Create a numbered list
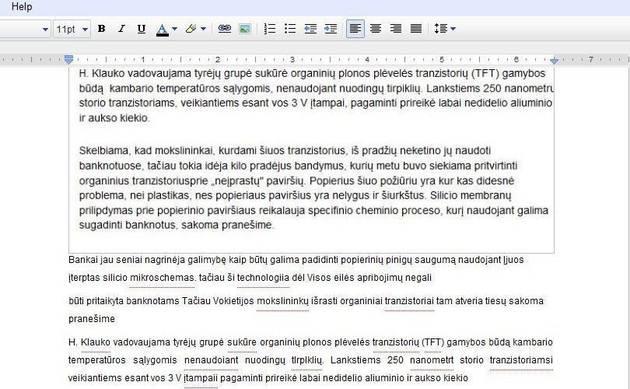Image resolution: width=630 pixels, height=389 pixels. pyautogui.click(x=270, y=29)
